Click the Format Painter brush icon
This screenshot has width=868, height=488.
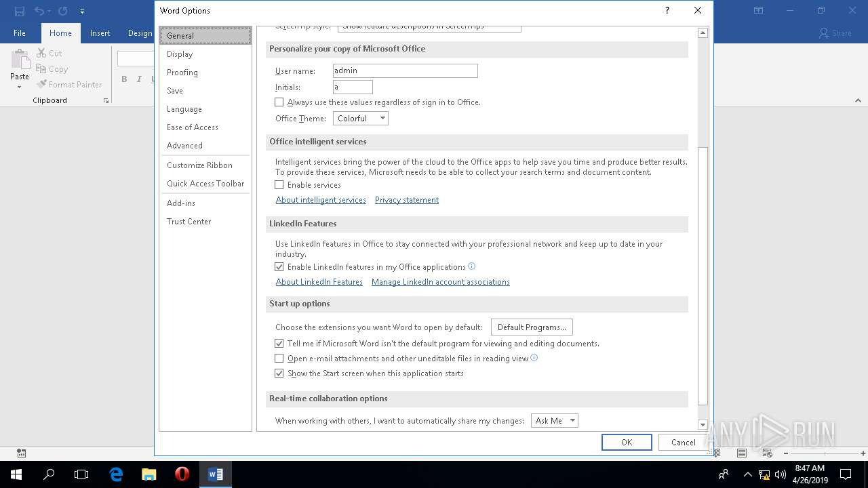click(41, 85)
